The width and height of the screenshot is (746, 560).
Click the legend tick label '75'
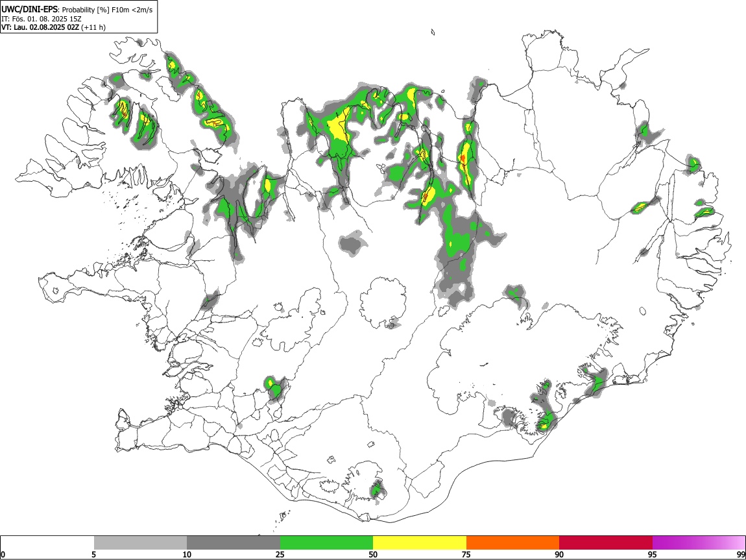click(466, 554)
